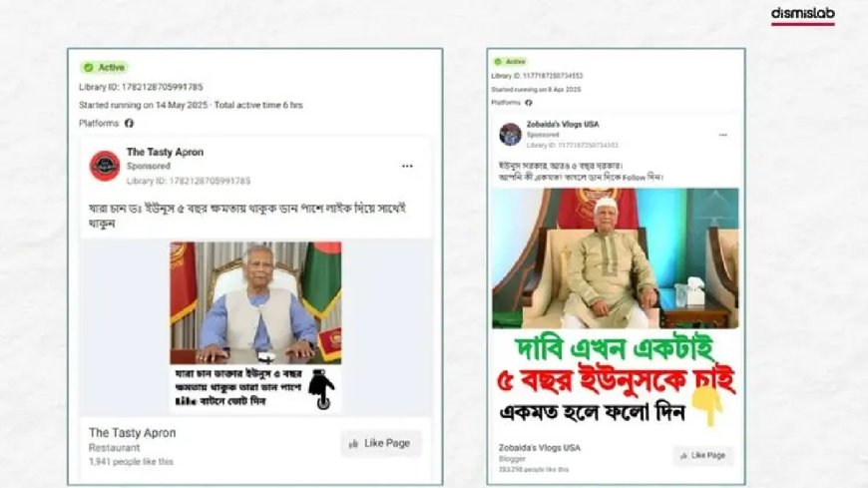Image resolution: width=868 pixels, height=488 pixels.
Task: Click the Sponsored label under The Tasty Apron
Action: point(149,167)
